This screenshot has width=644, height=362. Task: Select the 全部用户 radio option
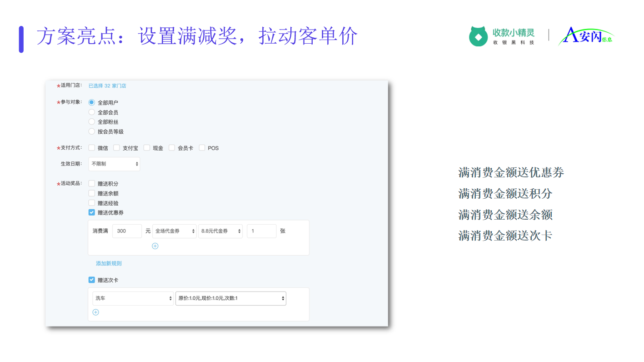(x=92, y=103)
